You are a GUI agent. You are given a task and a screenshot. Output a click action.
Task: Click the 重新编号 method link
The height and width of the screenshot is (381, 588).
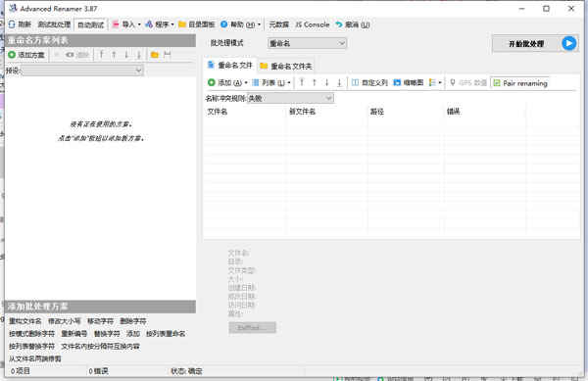74,333
